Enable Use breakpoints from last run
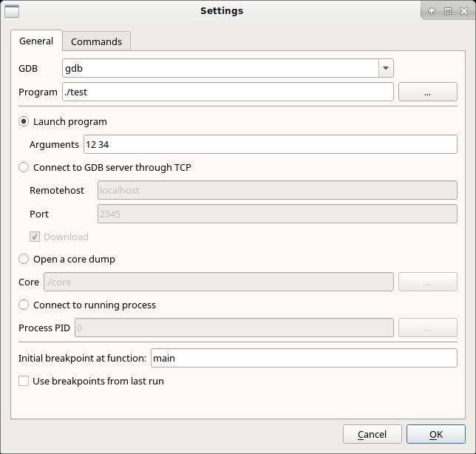476x454 pixels. (24, 381)
